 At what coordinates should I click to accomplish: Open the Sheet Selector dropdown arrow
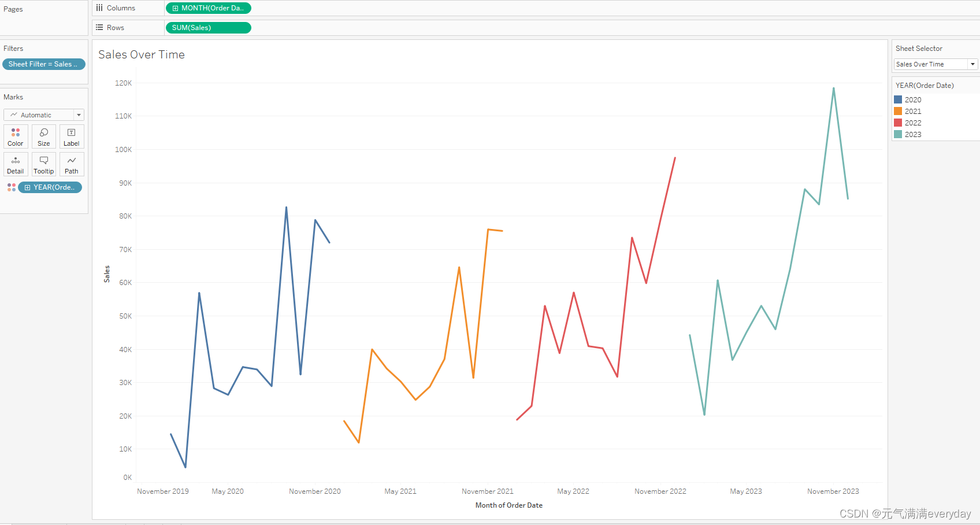(972, 64)
